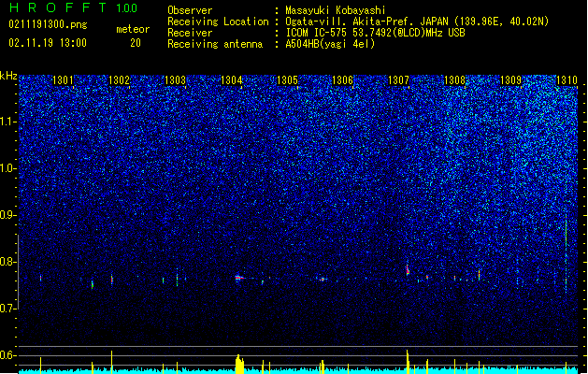Click the meteor echo near 1306
588x374 pixels.
(x=323, y=279)
